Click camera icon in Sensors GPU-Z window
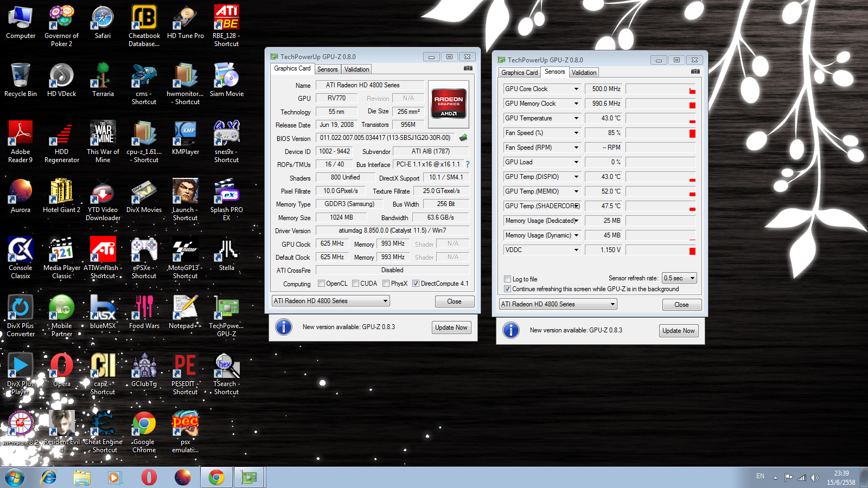868x488 pixels. click(695, 72)
